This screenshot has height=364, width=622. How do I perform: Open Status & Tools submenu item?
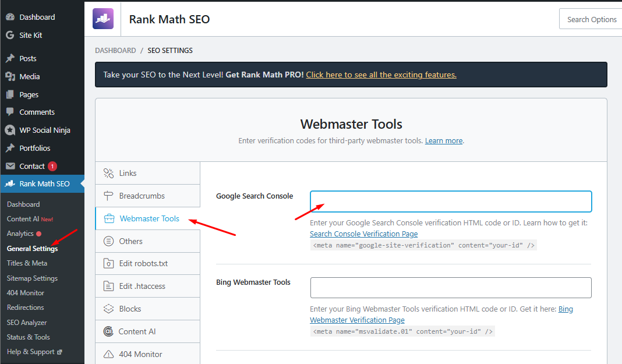pos(28,337)
